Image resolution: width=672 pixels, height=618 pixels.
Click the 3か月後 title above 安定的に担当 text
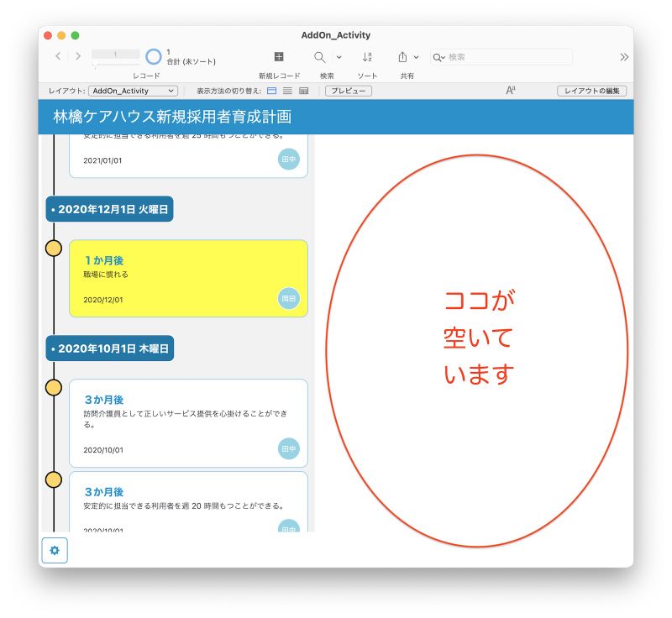pos(104,492)
